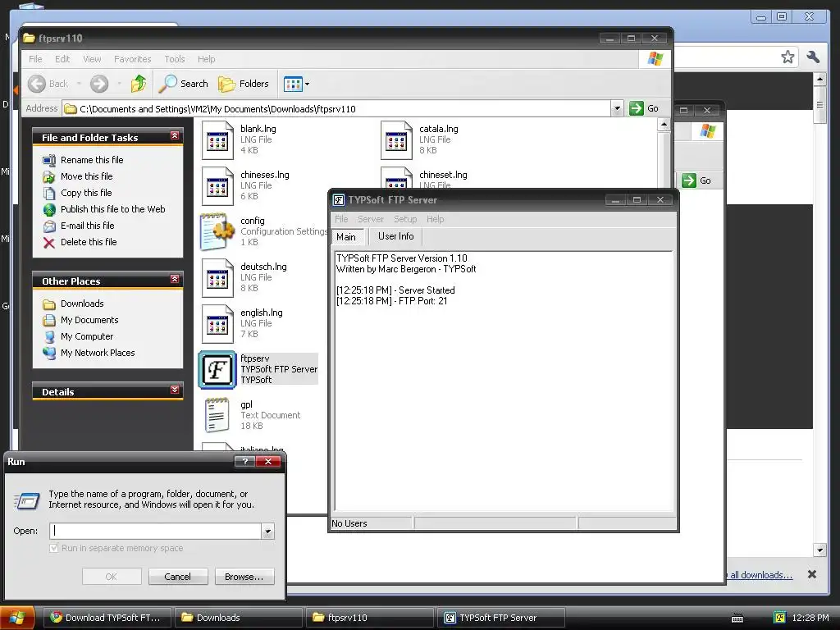Open the Run dialog Open history dropdown
Image resolution: width=840 pixels, height=630 pixels.
pos(267,532)
